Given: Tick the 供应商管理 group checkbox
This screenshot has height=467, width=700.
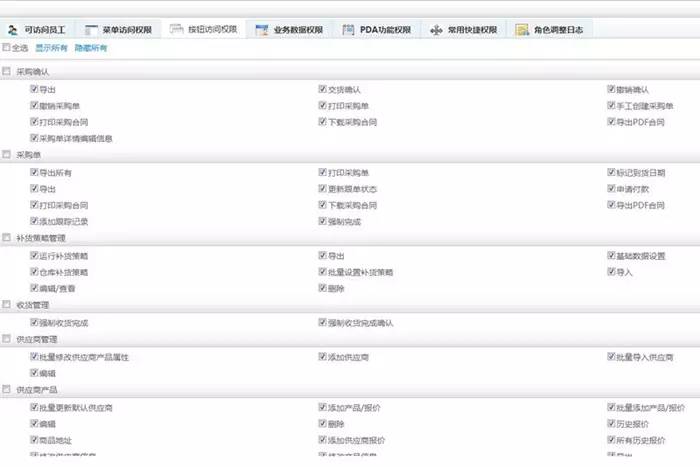Looking at the screenshot, I should pos(7,340).
